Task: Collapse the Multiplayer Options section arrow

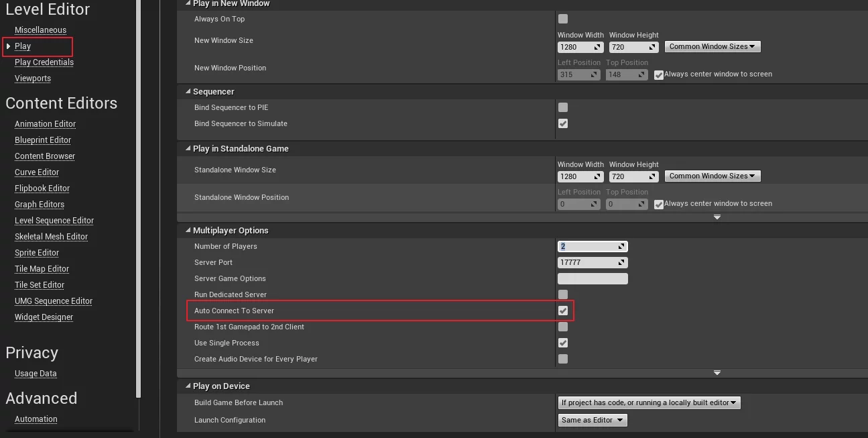Action: point(187,231)
